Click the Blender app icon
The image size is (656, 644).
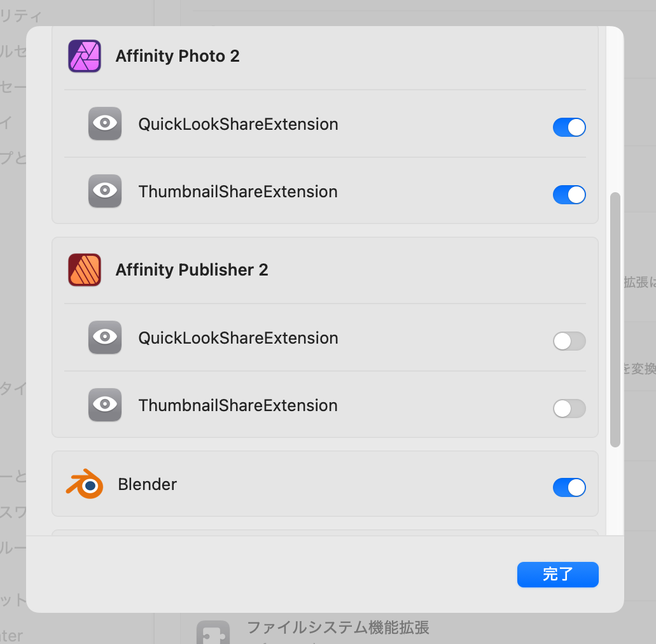click(85, 484)
